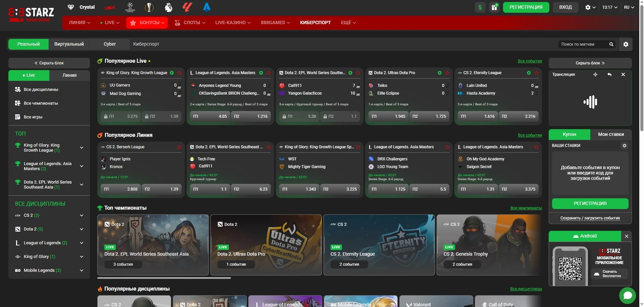Click the green РЕГИСТРАЦИЯ button in header
644x307 pixels.
tap(526, 7)
